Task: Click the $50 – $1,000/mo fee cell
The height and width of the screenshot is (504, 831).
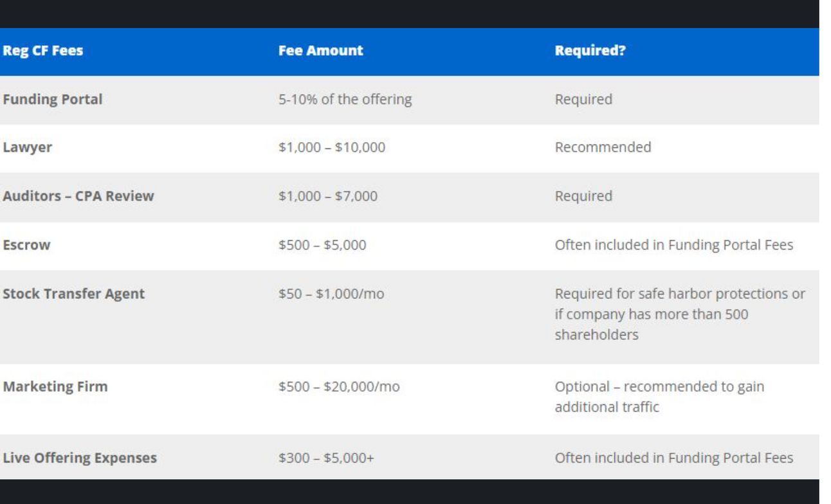Action: [331, 294]
